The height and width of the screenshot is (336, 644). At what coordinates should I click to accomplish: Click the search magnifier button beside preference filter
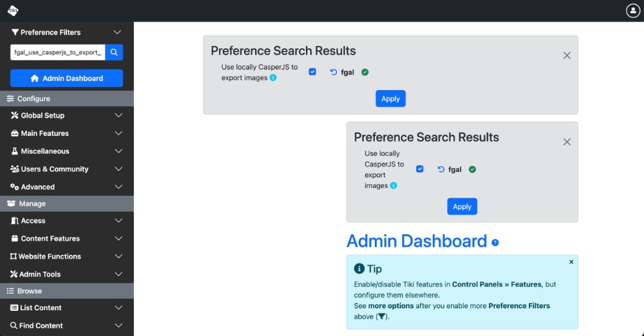[114, 52]
